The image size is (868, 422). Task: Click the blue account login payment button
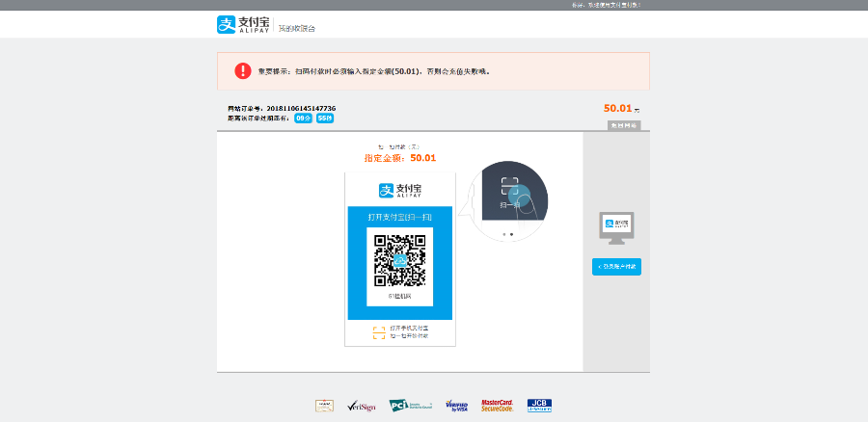(x=616, y=267)
